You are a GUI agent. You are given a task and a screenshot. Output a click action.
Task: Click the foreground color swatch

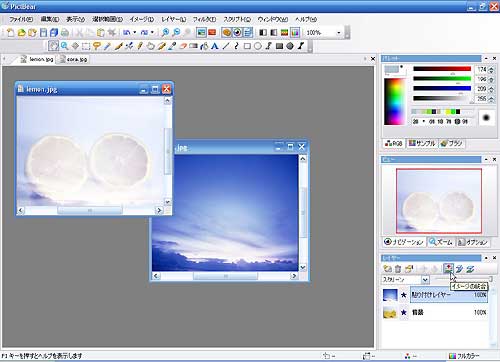click(x=391, y=69)
